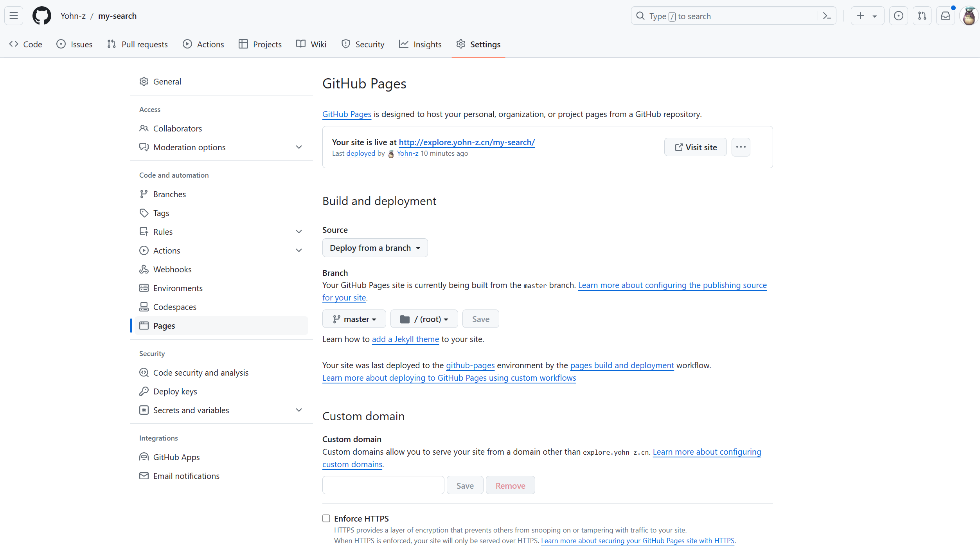Click inside the custom domain text field

(x=383, y=485)
